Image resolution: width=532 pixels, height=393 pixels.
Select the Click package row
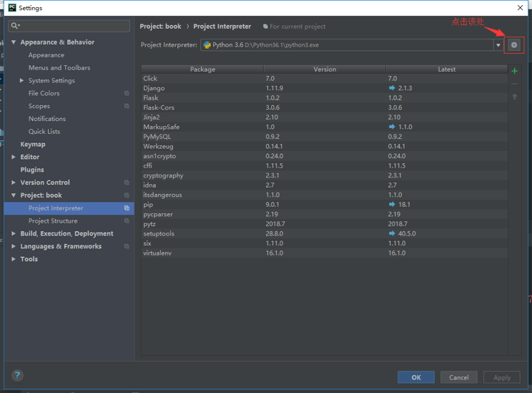[x=325, y=79]
